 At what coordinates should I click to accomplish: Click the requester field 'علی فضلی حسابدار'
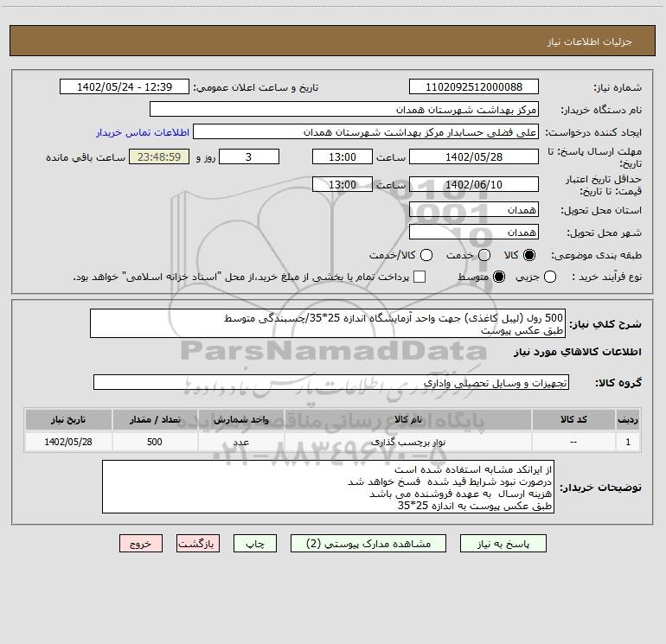pyautogui.click(x=366, y=132)
